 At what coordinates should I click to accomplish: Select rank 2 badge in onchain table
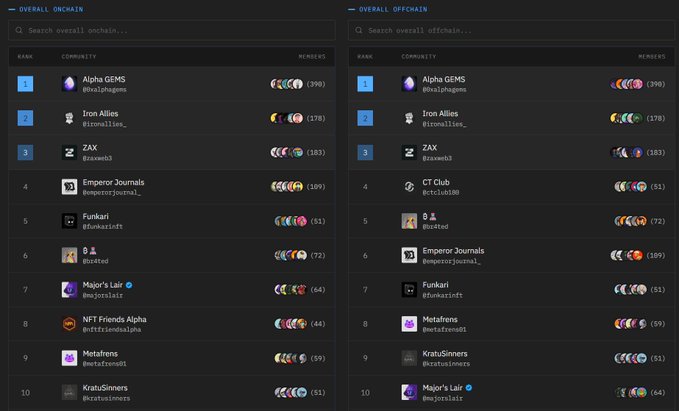25,118
